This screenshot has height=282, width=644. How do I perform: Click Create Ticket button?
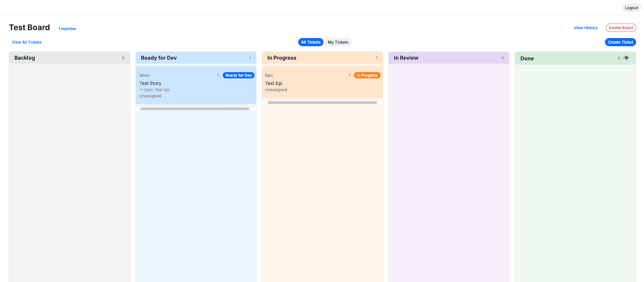(x=620, y=42)
